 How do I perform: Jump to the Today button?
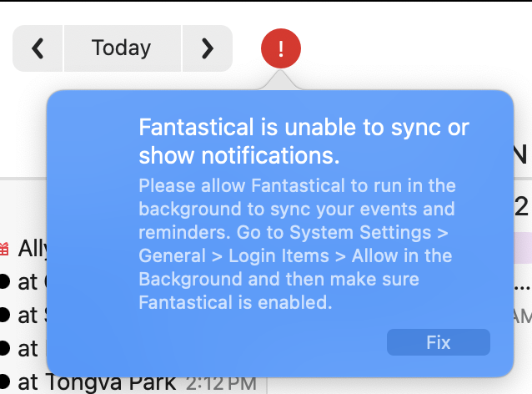(x=122, y=48)
